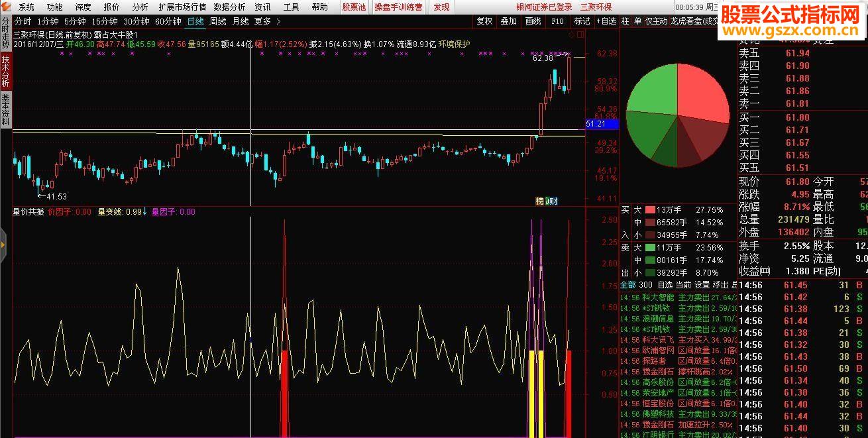Open the 帮助 menu
Viewport: 868px width, 438px height.
pos(319,7)
